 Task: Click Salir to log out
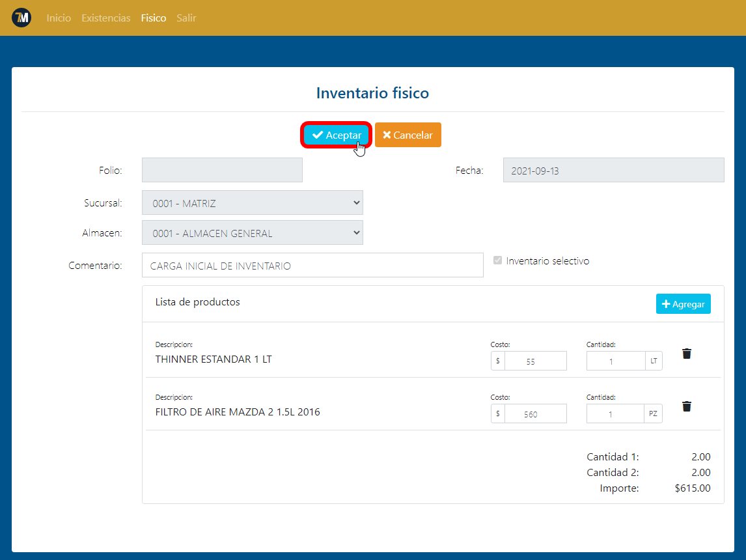(x=186, y=18)
